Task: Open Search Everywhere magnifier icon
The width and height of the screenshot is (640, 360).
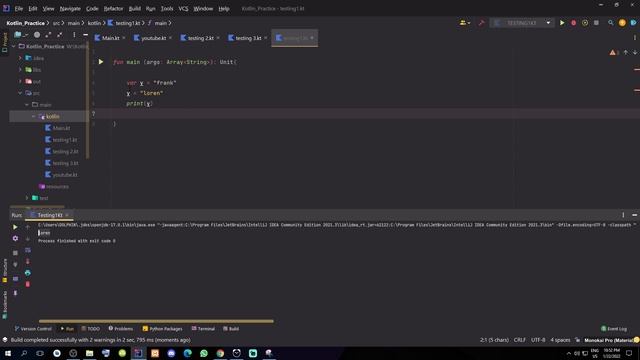Action: (611, 23)
